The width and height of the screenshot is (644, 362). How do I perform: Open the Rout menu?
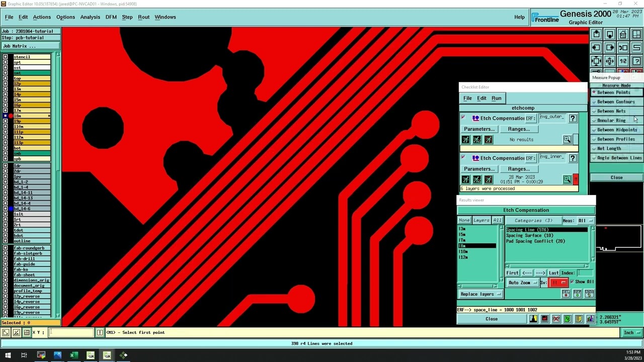[144, 17]
